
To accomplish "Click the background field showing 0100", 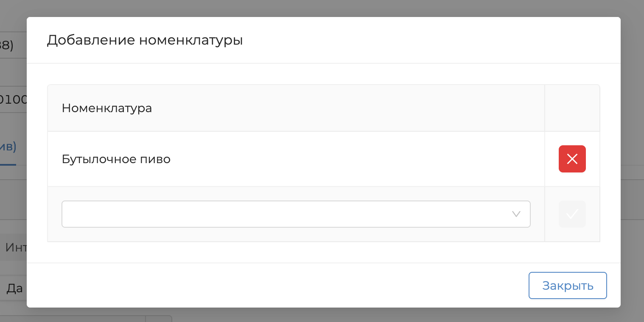I will [x=14, y=99].
